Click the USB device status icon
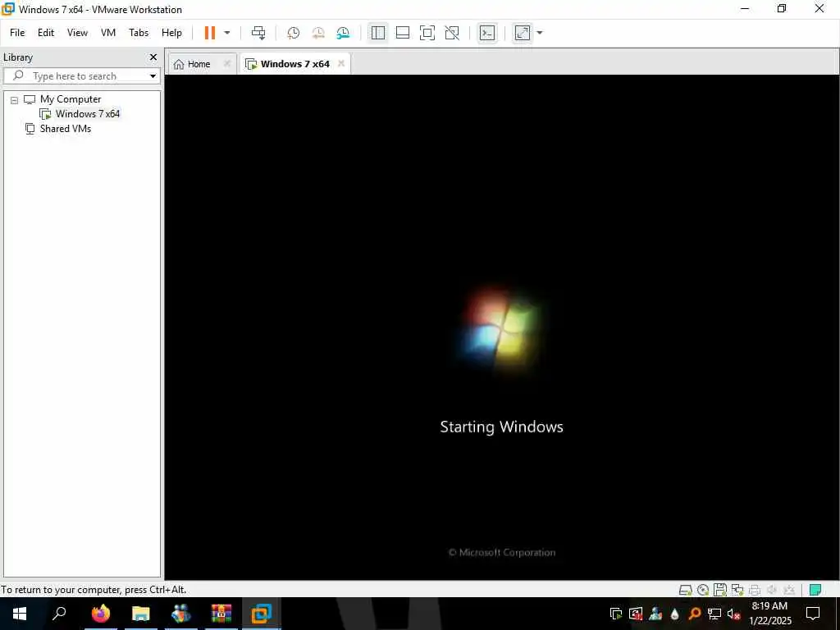This screenshot has width=840, height=630. 788,590
